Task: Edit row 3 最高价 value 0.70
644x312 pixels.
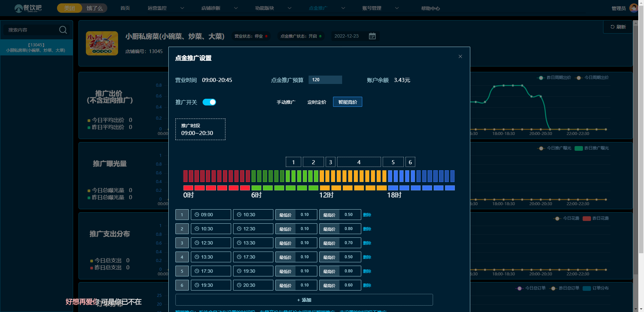Action: pyautogui.click(x=350, y=243)
